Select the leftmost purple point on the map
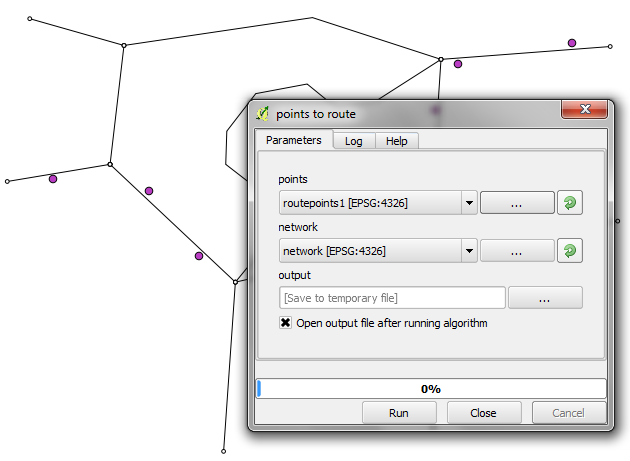The image size is (630, 461). pyautogui.click(x=53, y=179)
